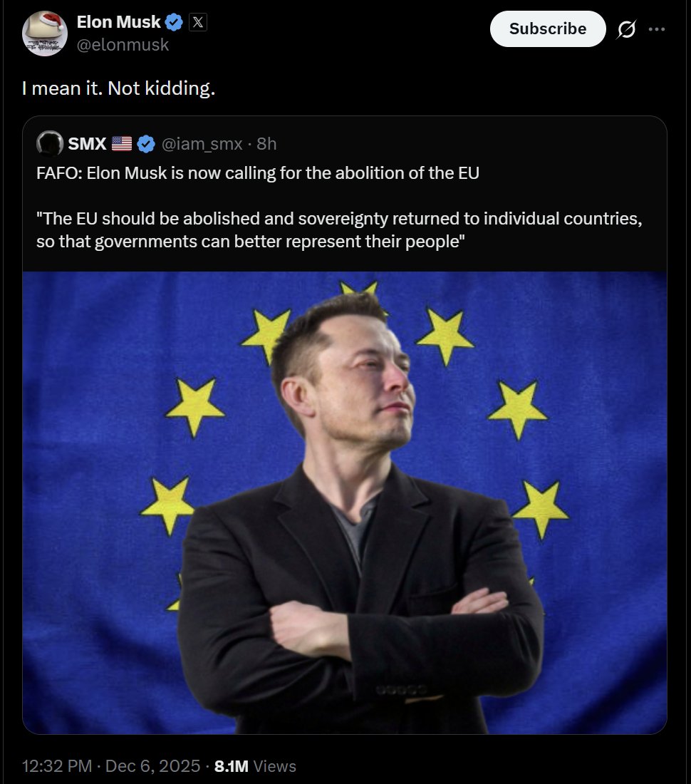Open the 12:32 PM · Dec 6, 2025 timestamp
Screen dimensions: 691x784
pyautogui.click(x=111, y=766)
